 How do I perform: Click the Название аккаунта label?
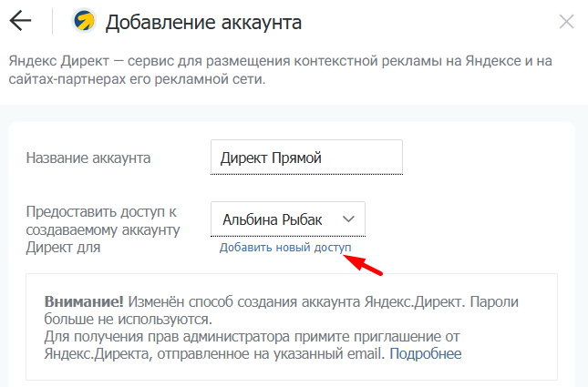click(88, 158)
